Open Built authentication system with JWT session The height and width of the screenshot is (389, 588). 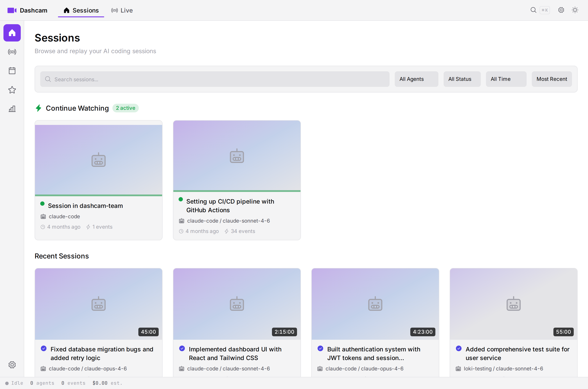coord(374,354)
